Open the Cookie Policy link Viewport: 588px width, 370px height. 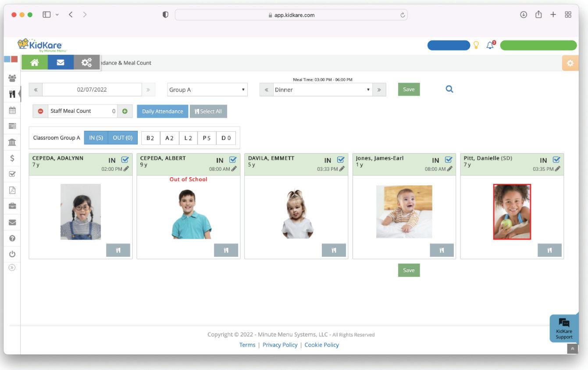pyautogui.click(x=322, y=345)
